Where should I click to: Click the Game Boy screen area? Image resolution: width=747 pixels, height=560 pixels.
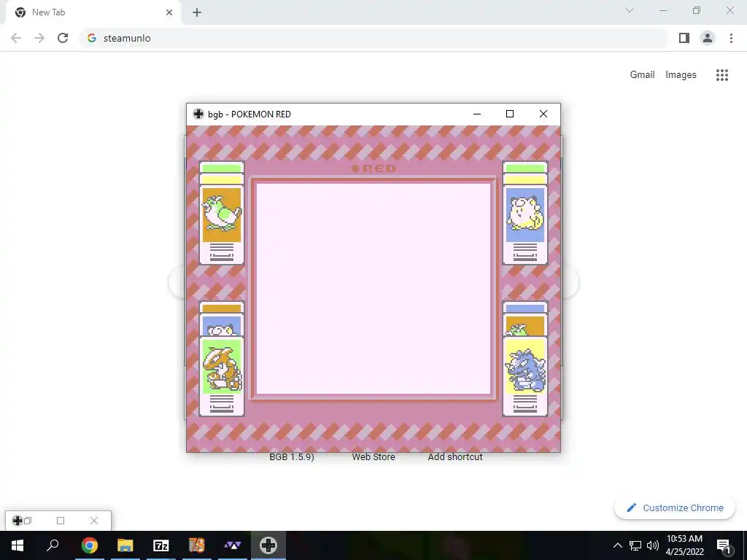(x=373, y=289)
